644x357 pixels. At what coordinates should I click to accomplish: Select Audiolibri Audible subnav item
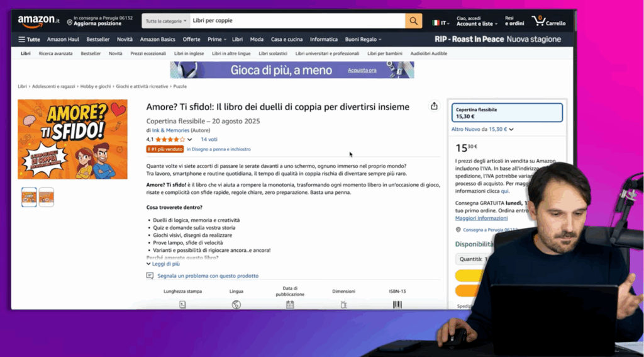pos(429,54)
